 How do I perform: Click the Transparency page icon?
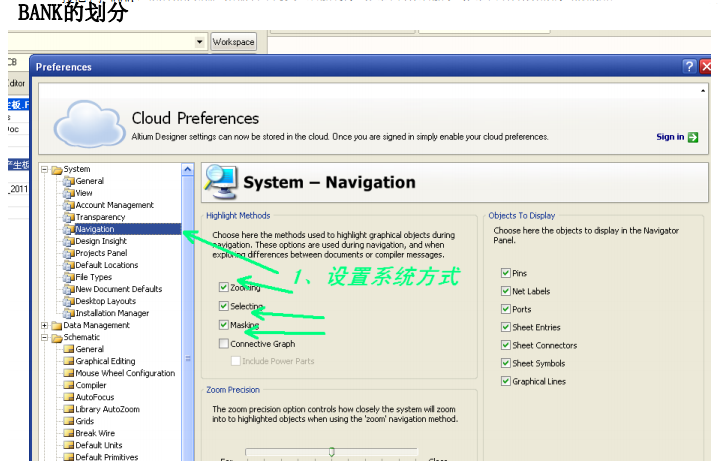click(x=69, y=217)
